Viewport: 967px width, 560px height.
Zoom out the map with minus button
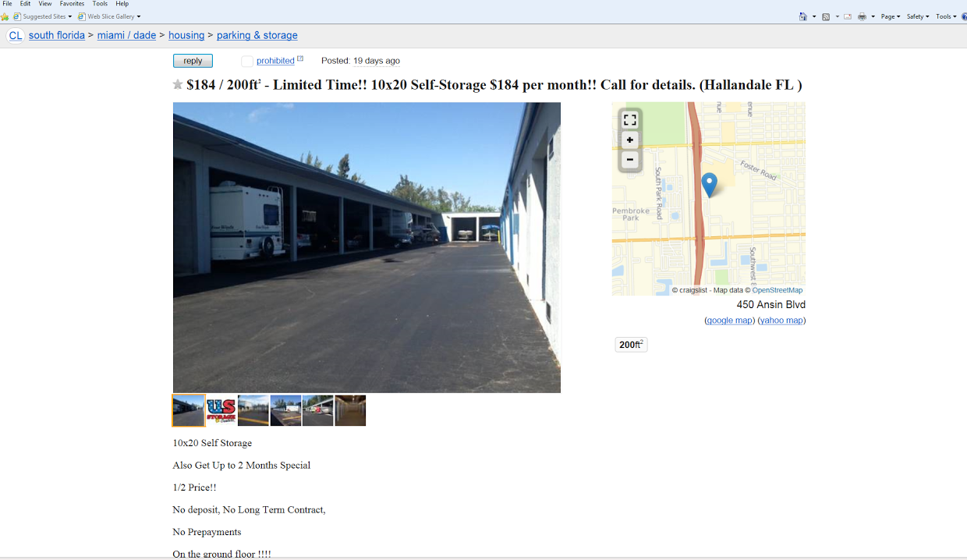point(630,160)
